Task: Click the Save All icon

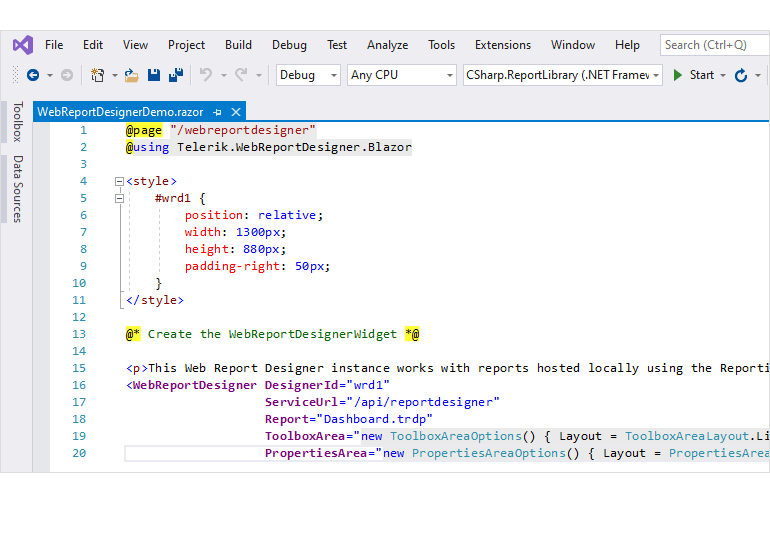Action: [175, 75]
